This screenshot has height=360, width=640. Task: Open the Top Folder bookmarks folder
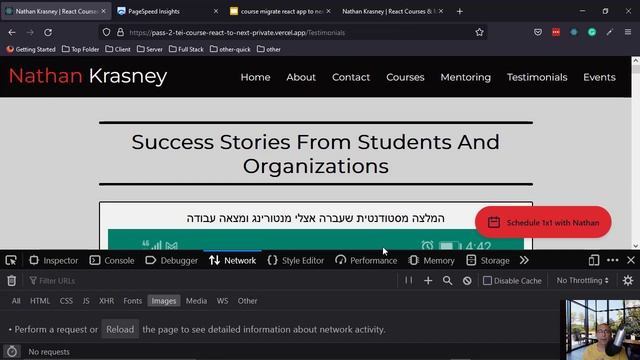pyautogui.click(x=80, y=49)
